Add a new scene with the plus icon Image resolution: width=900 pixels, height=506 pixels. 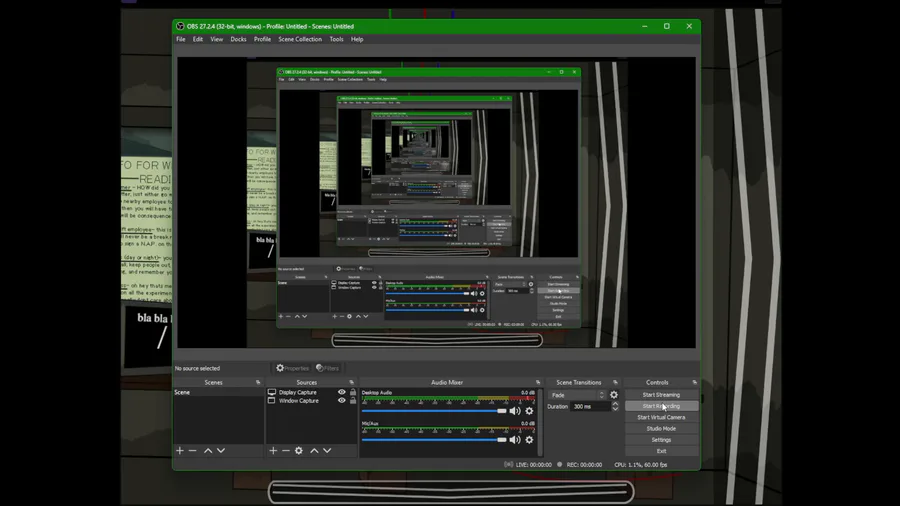tap(180, 451)
